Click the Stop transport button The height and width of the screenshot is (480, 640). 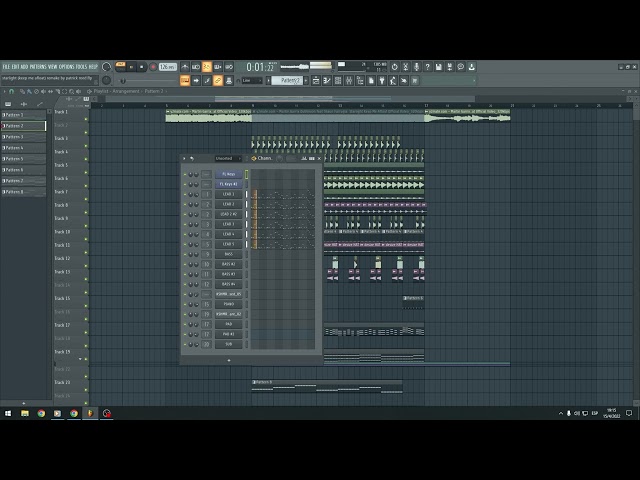(x=142, y=67)
